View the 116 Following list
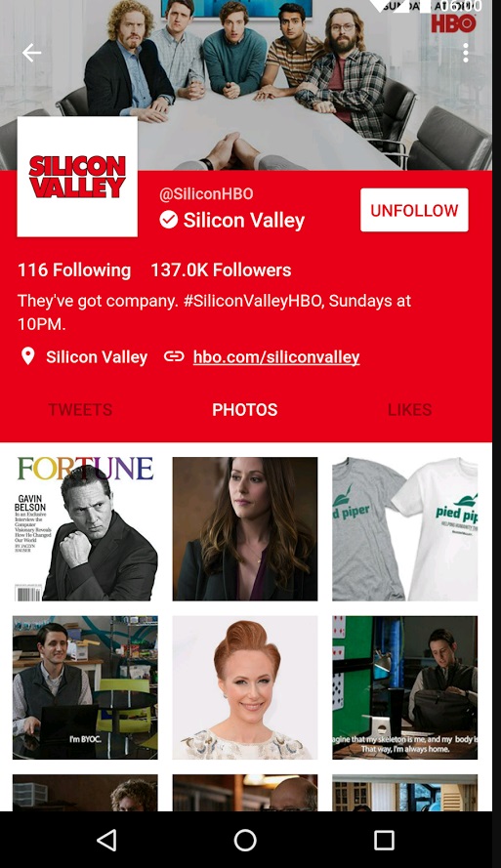Viewport: 501px width, 868px height. tap(74, 270)
